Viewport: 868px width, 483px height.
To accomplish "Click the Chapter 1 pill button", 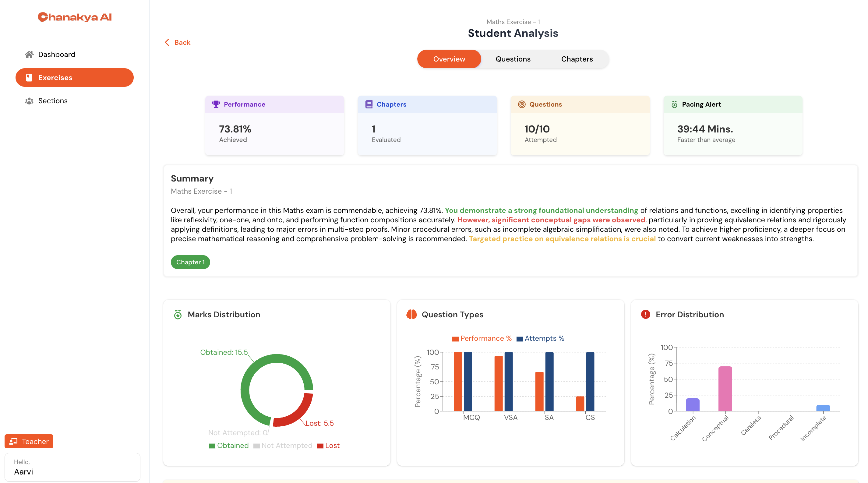I will [190, 262].
